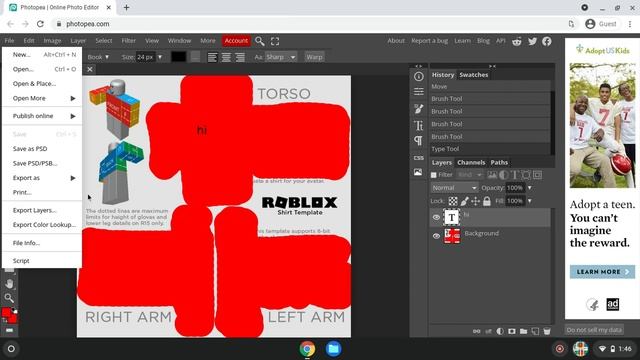The height and width of the screenshot is (360, 640).
Task: Open the Facebook link icon
Action: (547, 41)
